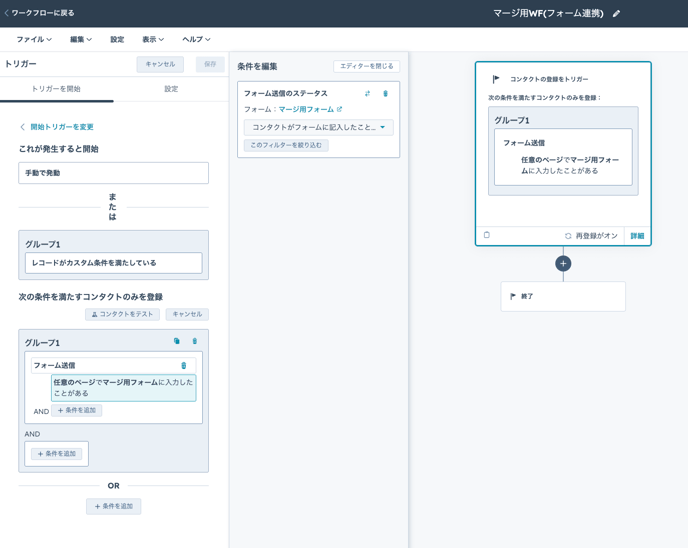
Task: Open the マージ用フォーム link
Action: click(309, 110)
